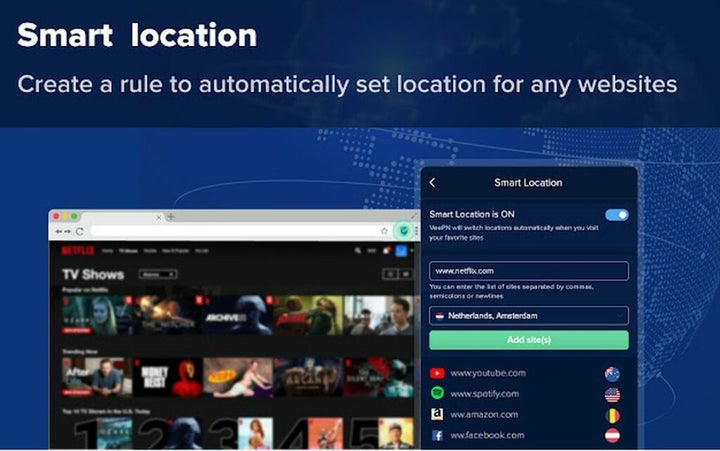Click the Australia flag beside youtube.com
Viewport: 720px width, 451px height.
click(x=612, y=373)
